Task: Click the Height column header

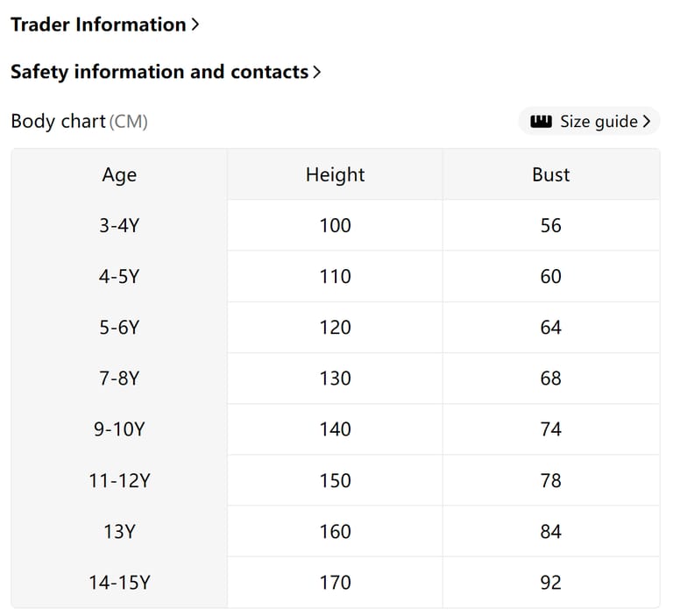Action: click(x=335, y=174)
